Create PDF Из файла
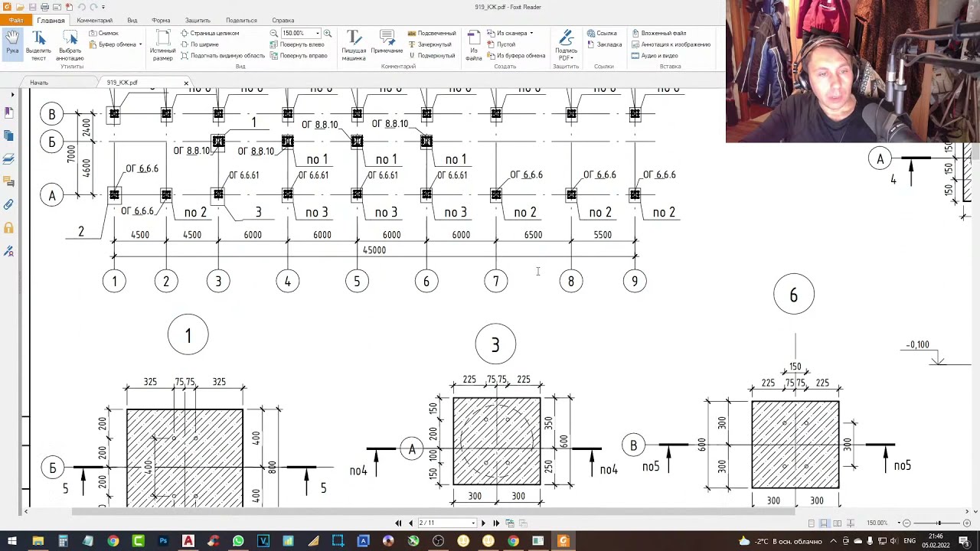The height and width of the screenshot is (551, 980). 474,46
